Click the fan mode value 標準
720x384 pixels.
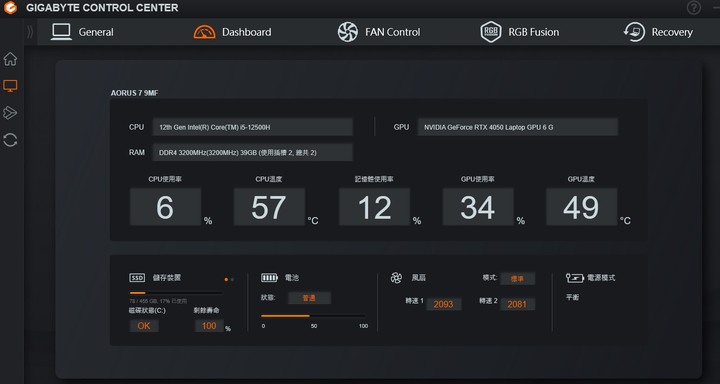pyautogui.click(x=518, y=278)
